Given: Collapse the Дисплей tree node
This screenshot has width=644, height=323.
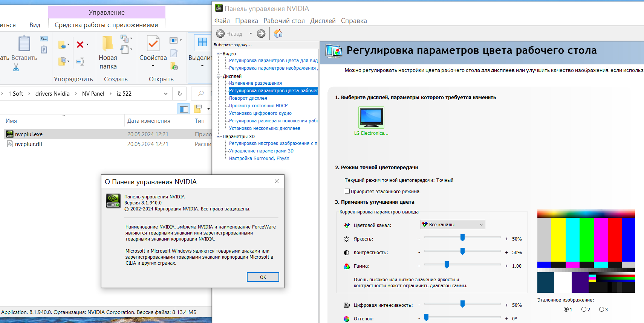Looking at the screenshot, I should click(x=218, y=76).
